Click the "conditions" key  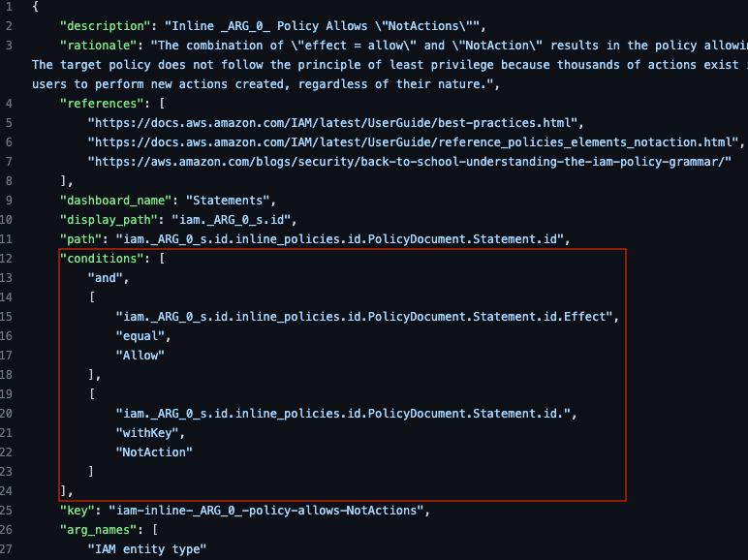[x=102, y=259]
